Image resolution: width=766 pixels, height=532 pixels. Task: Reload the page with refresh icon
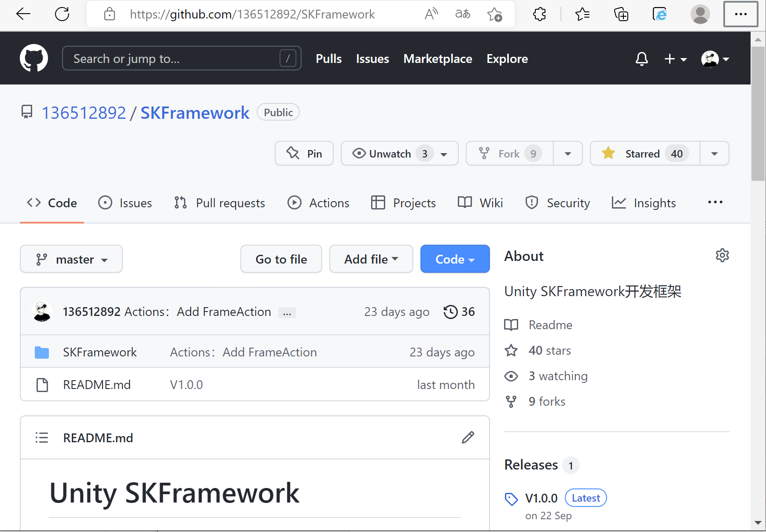pos(62,14)
